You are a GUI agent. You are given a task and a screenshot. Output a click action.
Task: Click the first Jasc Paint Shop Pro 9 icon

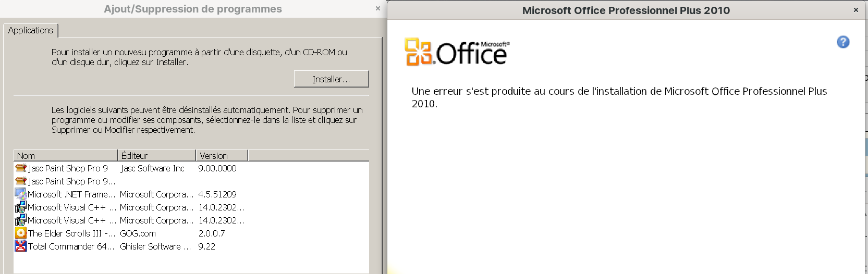21,168
